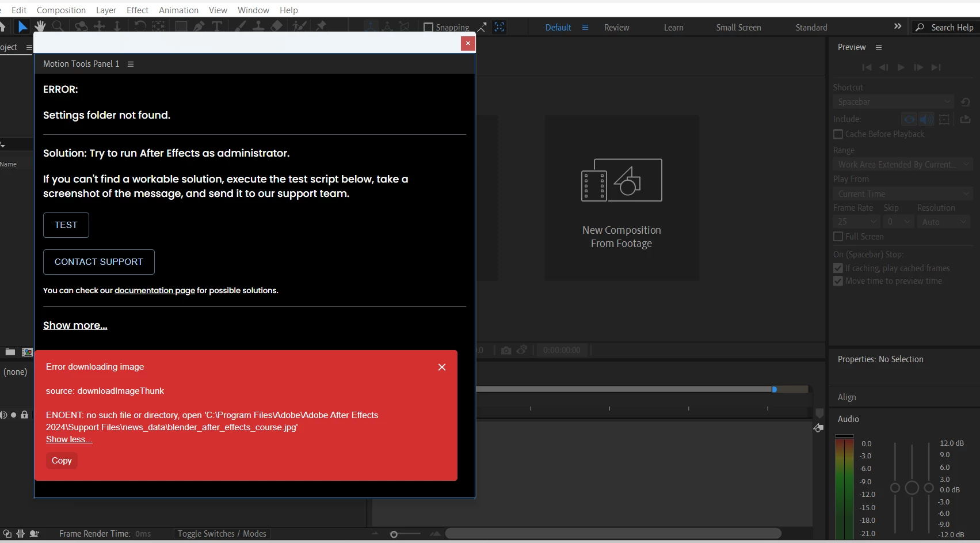
Task: Switch to the Review workspace
Action: point(616,28)
